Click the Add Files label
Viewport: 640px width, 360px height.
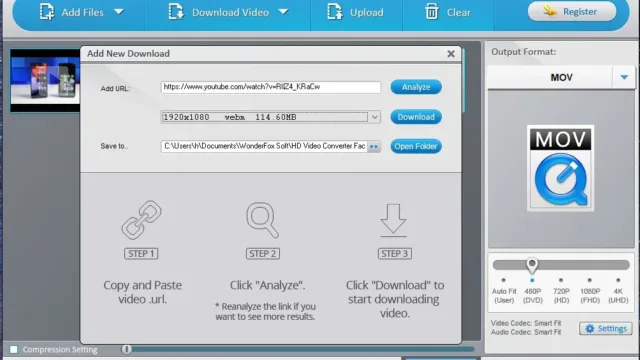coord(82,12)
